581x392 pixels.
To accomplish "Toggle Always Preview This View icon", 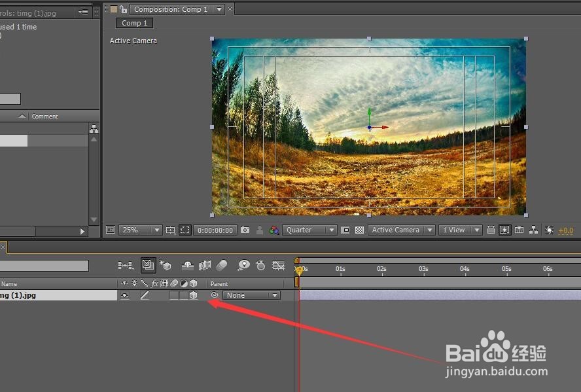I will tap(111, 230).
